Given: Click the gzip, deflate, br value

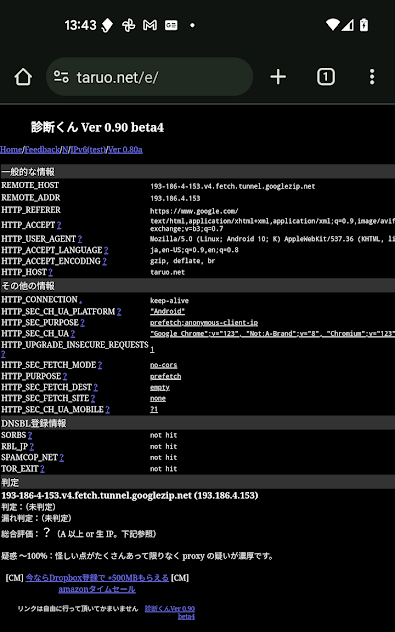Looking at the screenshot, I should click(182, 261).
